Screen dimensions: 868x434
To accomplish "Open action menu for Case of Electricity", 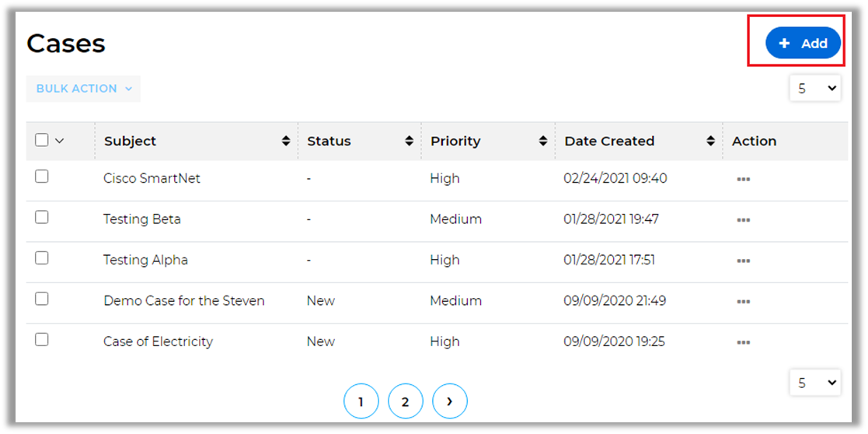I will (x=743, y=342).
